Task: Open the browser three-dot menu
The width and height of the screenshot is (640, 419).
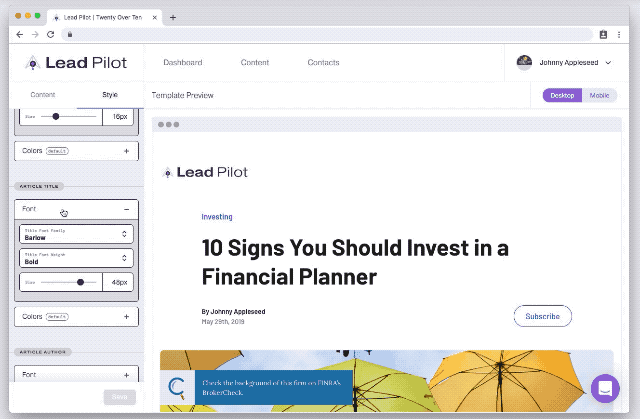Action: point(619,35)
